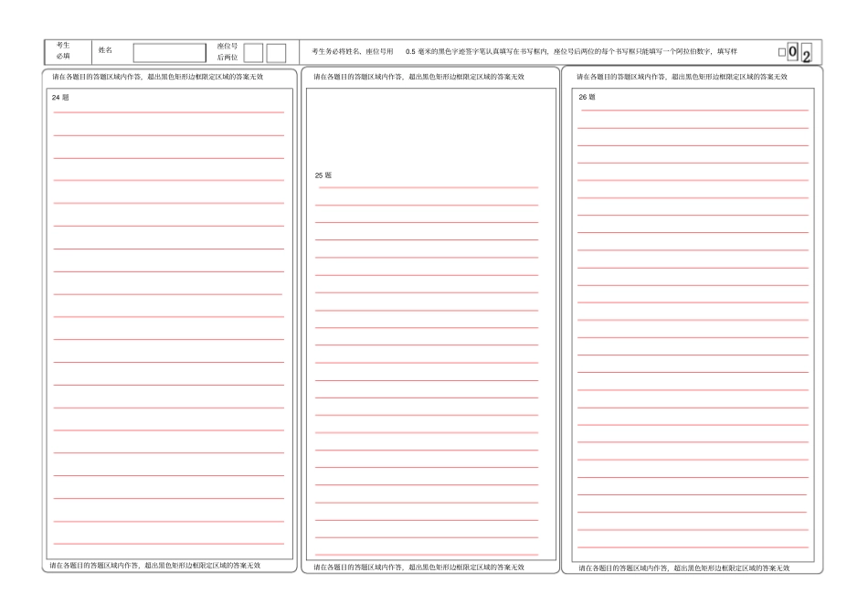The height and width of the screenshot is (615, 868).
Task: Click the 座位号后两位 label
Action: 228,51
